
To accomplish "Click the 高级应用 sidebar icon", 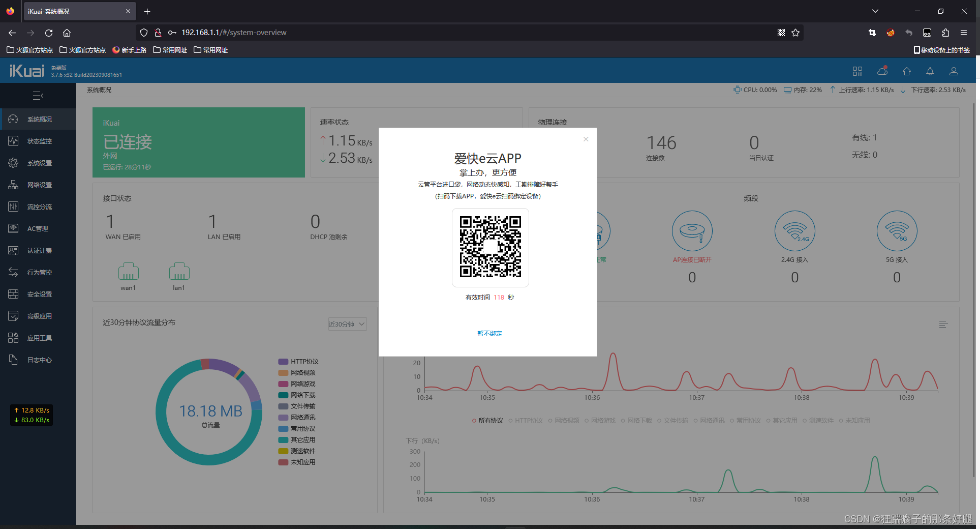I will (13, 316).
